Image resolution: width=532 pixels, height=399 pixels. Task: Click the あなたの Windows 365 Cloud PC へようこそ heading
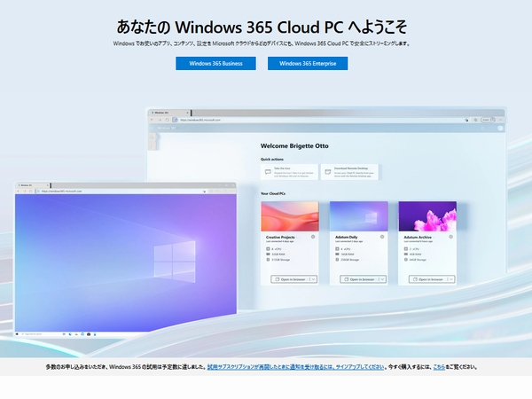click(x=262, y=27)
